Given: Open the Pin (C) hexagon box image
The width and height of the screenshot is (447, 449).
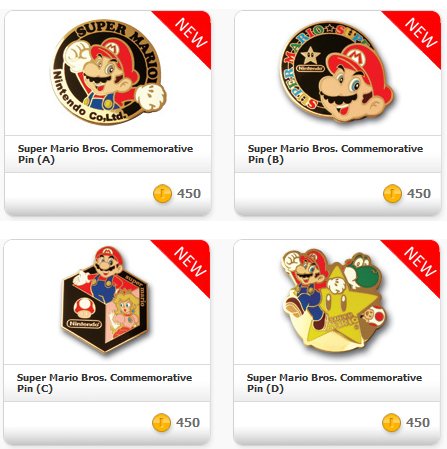Looking at the screenshot, I should [105, 299].
